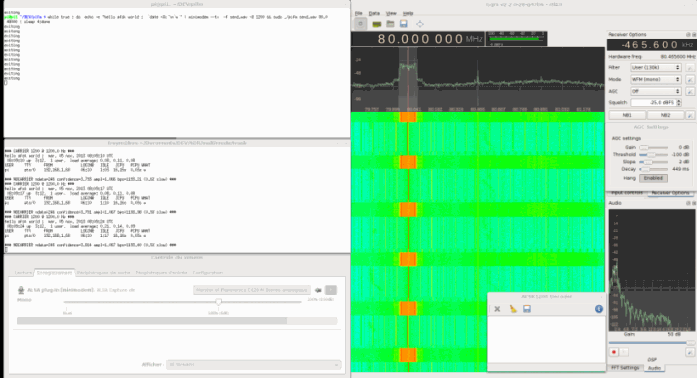Adjust the AGC Threshold slider
The height and width of the screenshot is (378, 697).
653,154
